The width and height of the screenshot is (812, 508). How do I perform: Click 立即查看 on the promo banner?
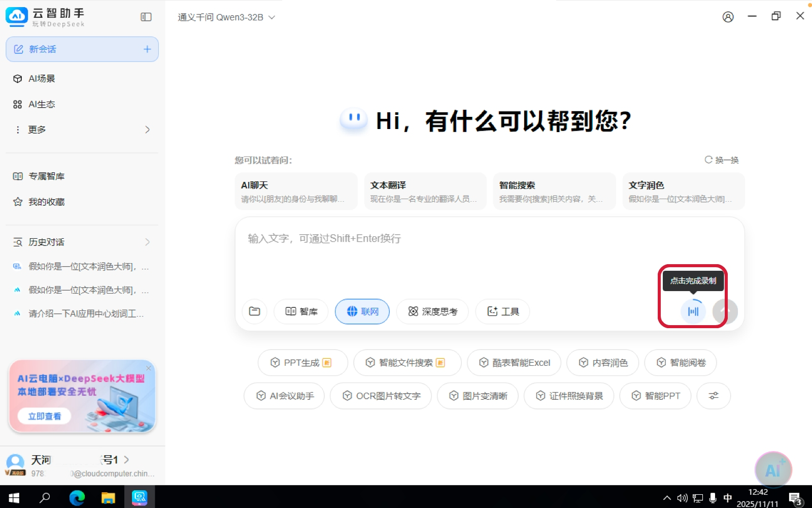[45, 416]
